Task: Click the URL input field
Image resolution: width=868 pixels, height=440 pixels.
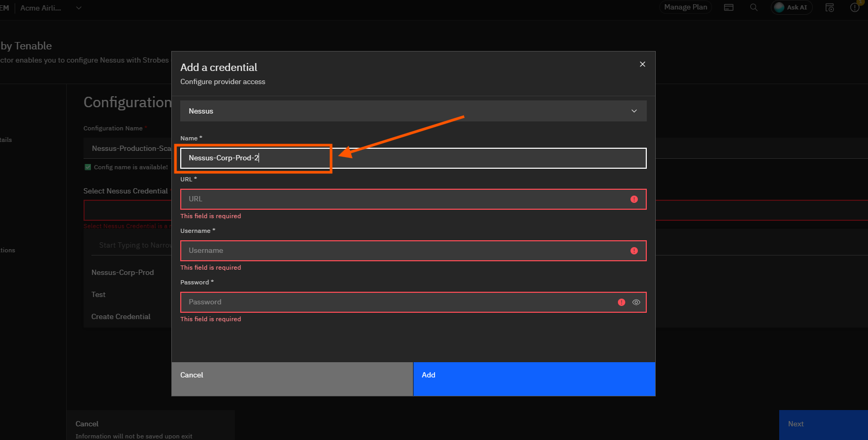Action: pyautogui.click(x=413, y=199)
